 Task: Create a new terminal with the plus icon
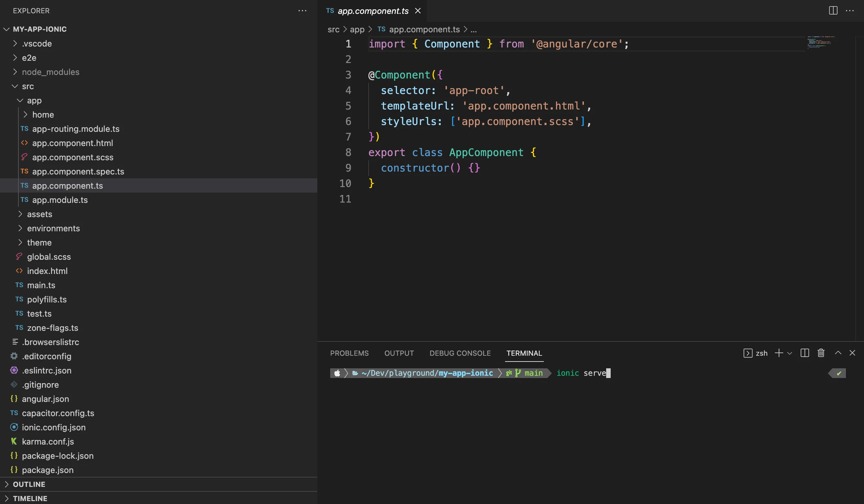point(779,353)
